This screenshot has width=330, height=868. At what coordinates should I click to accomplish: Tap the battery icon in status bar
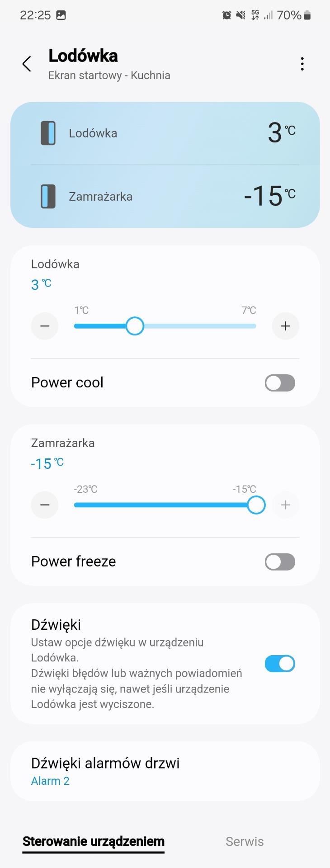pyautogui.click(x=307, y=15)
